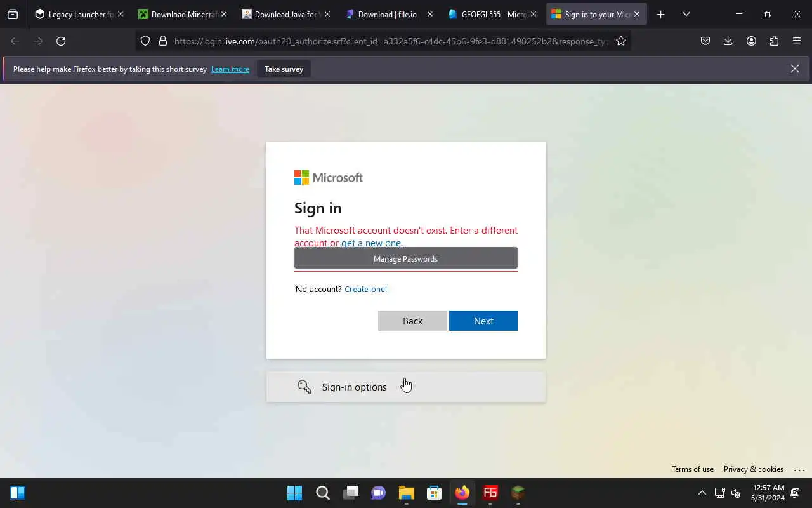Close the file.io Download tab
The height and width of the screenshot is (508, 812).
click(430, 14)
